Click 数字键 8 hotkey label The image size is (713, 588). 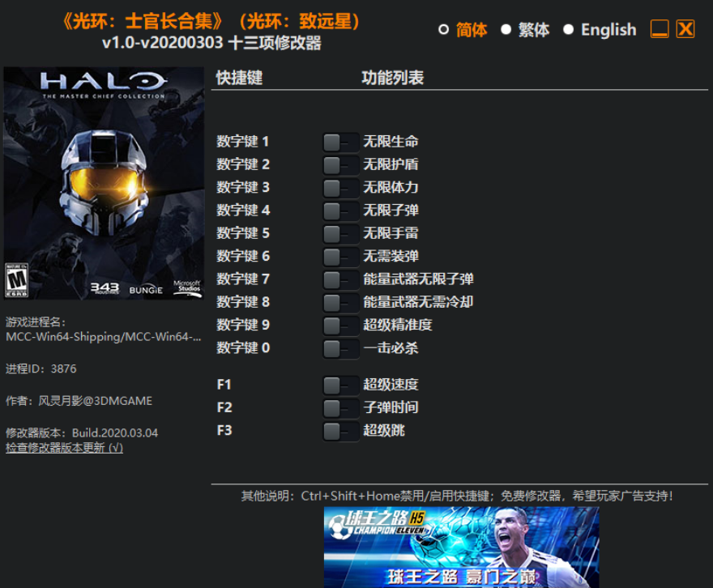coord(243,302)
